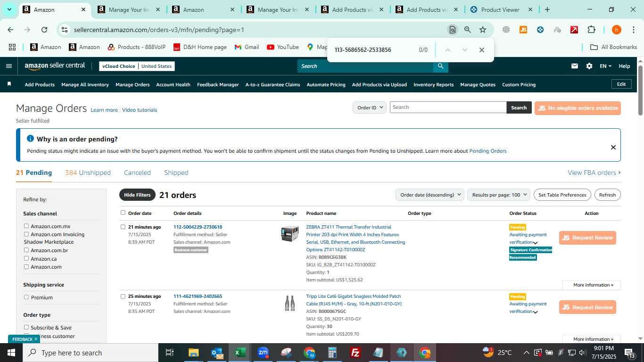Open Outlook from the taskbar

[x=217, y=353]
